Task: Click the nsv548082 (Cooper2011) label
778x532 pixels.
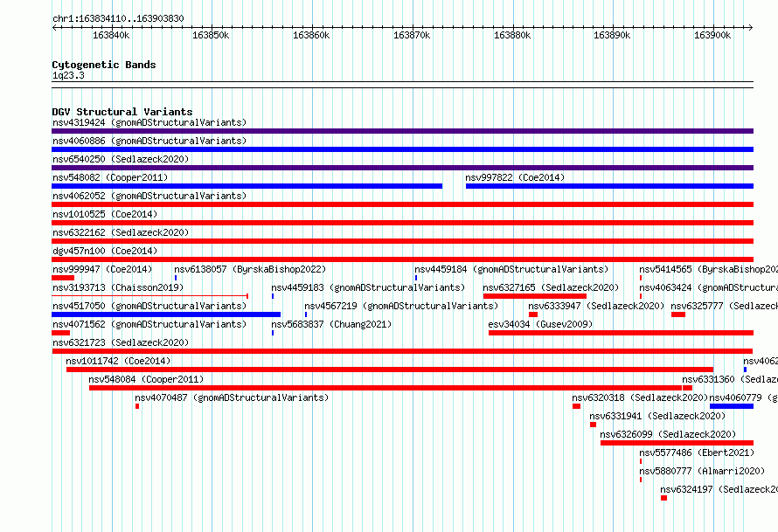Action: coord(110,177)
